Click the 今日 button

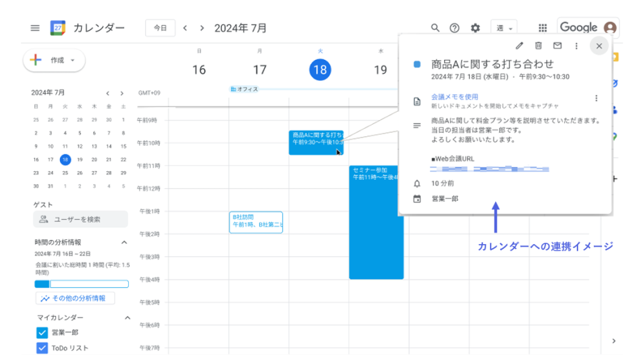click(160, 28)
